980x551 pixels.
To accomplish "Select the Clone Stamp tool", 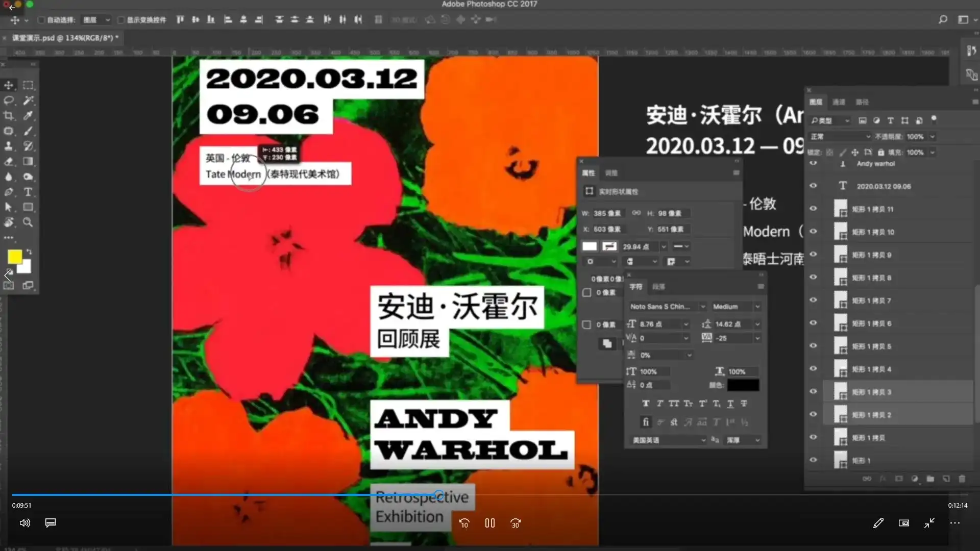I will click(9, 146).
